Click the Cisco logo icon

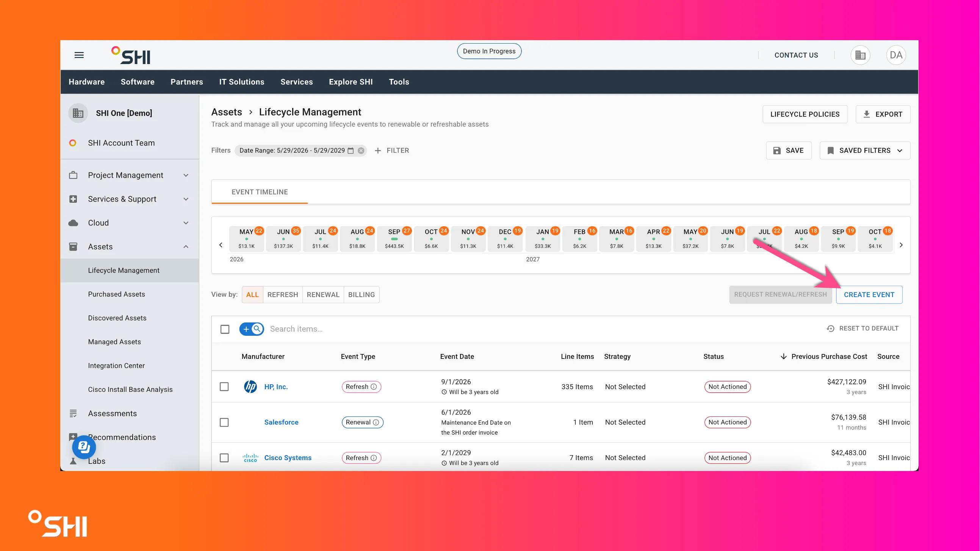(x=250, y=458)
